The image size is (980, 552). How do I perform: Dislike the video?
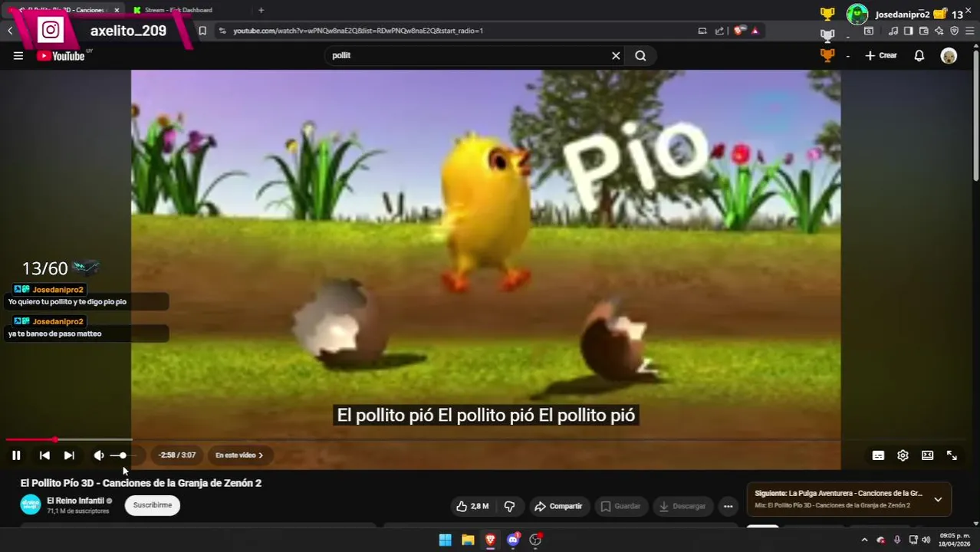[x=509, y=506]
